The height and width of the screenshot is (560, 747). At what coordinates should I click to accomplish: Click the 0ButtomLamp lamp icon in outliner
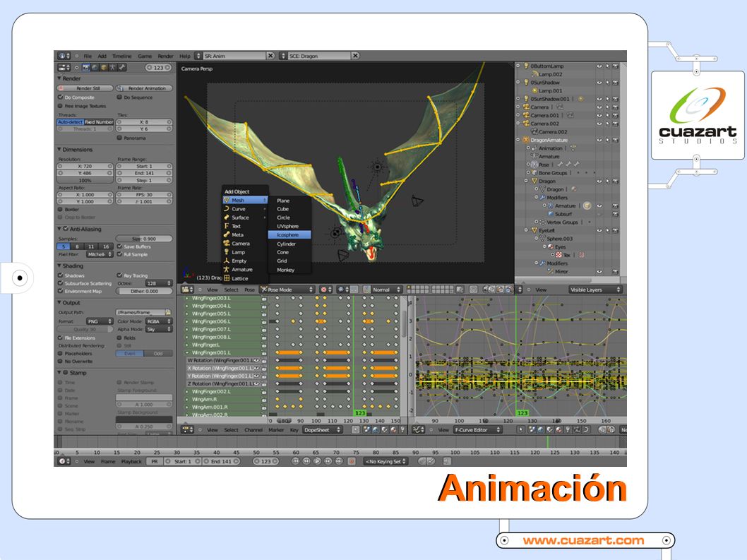point(526,66)
